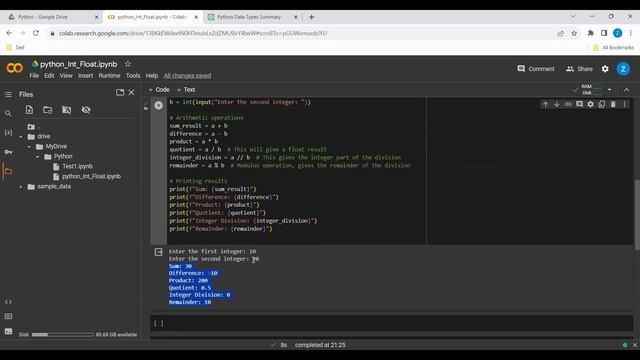Open the Runtime menu
Viewport: 640px width, 360px height.
(x=109, y=76)
